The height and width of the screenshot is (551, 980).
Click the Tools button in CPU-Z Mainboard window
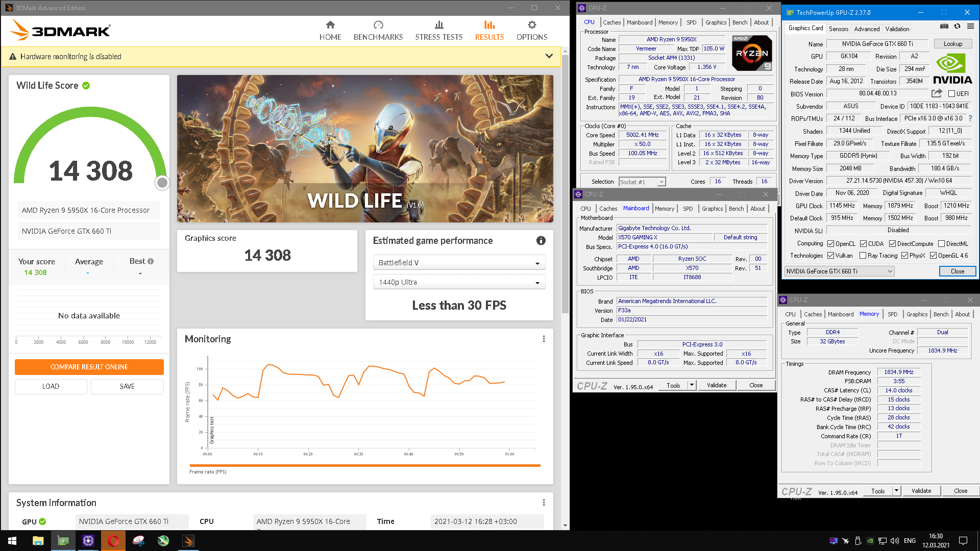pyautogui.click(x=673, y=385)
